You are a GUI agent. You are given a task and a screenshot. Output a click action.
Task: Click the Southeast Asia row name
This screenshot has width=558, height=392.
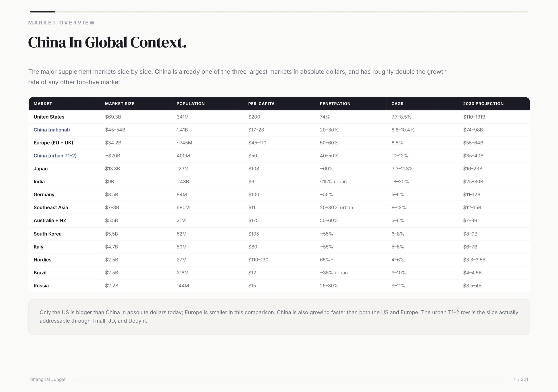pos(51,207)
